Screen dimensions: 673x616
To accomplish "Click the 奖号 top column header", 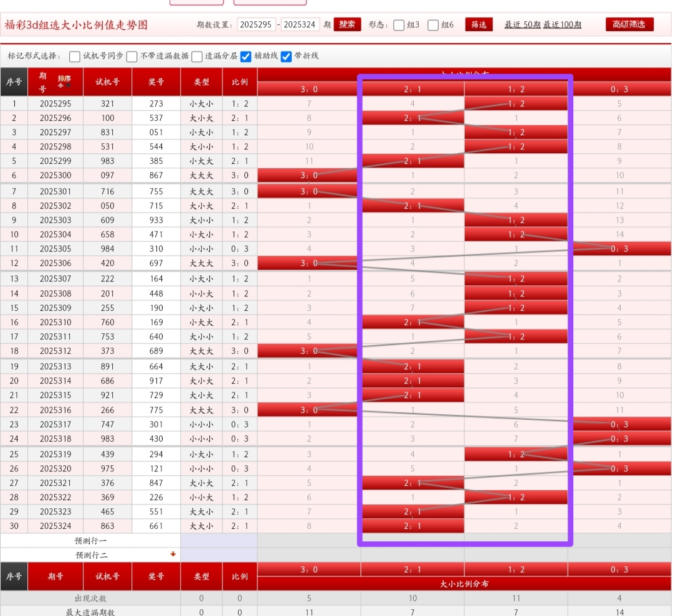I will (156, 82).
